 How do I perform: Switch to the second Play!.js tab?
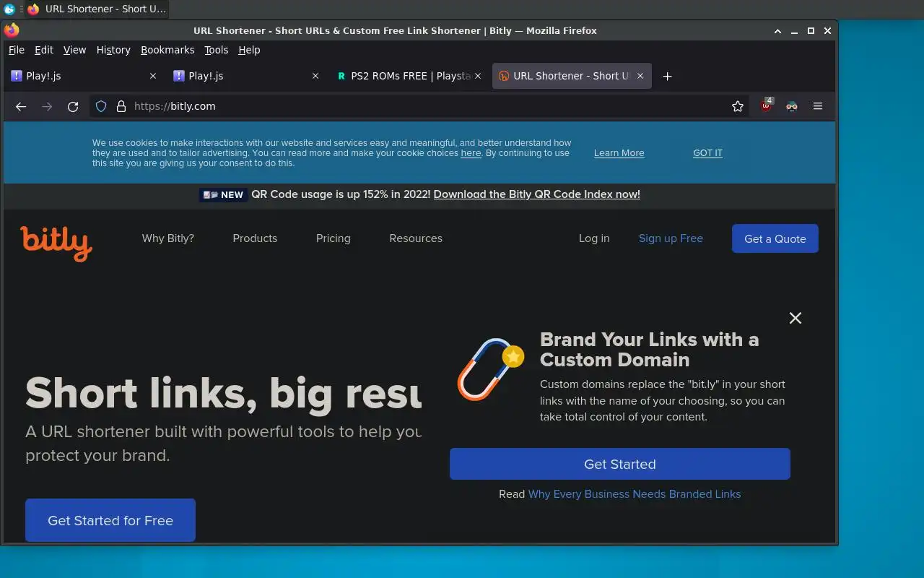point(246,76)
